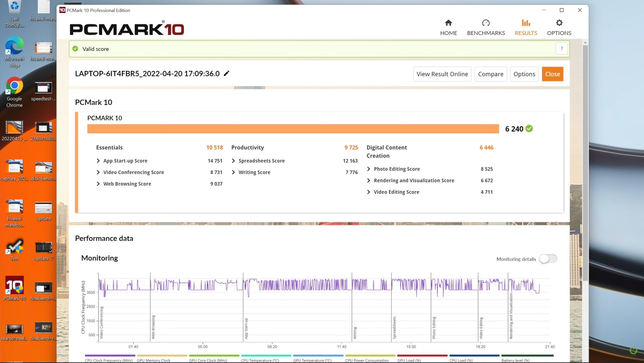Toggle CPU Temperature legend series

point(266,358)
